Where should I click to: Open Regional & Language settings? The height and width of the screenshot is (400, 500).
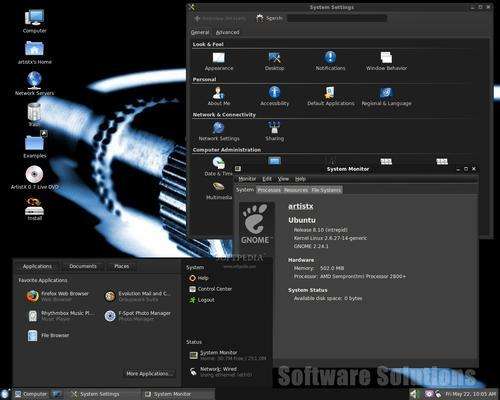(386, 96)
